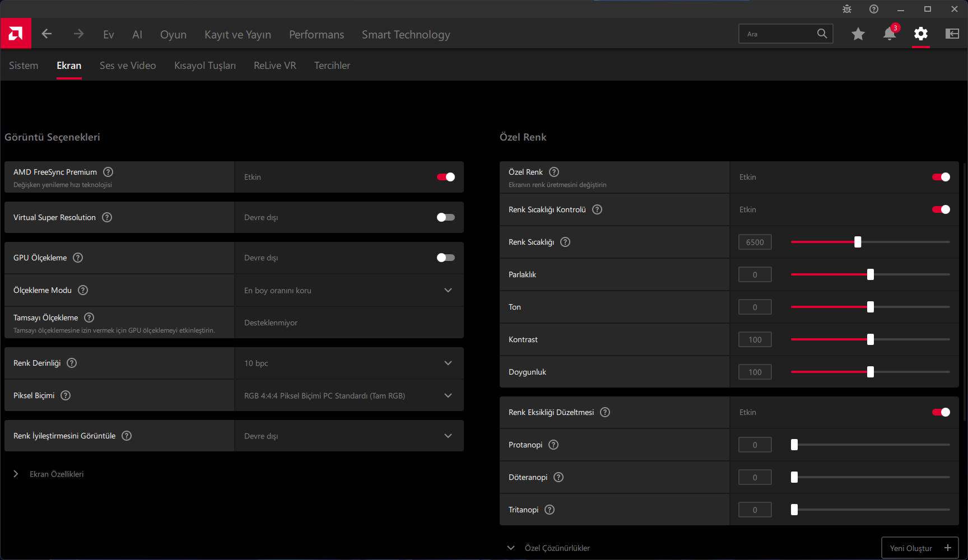The height and width of the screenshot is (560, 968).
Task: Open Tercihler subtab
Action: pyautogui.click(x=332, y=66)
